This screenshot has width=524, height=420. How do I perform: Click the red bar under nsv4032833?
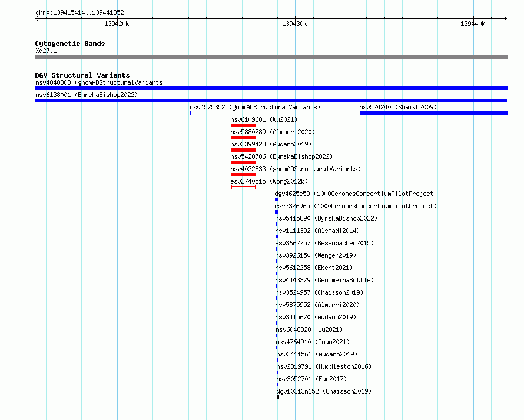coord(243,175)
